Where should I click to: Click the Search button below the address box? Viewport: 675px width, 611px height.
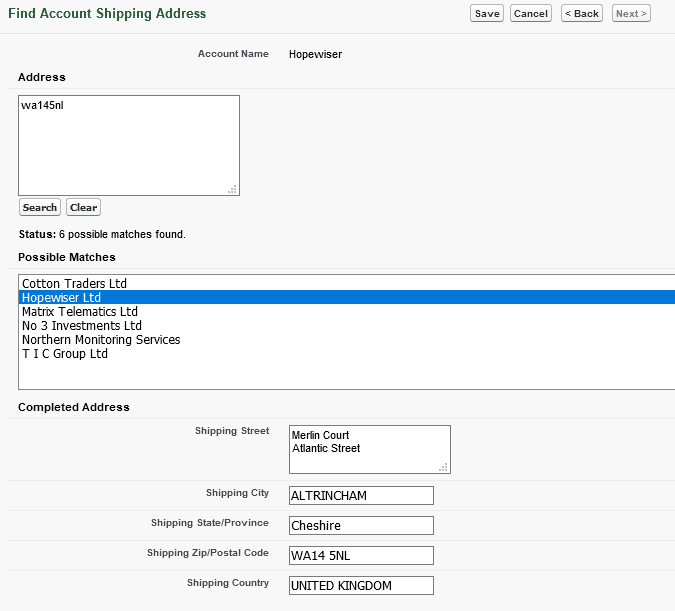[40, 207]
